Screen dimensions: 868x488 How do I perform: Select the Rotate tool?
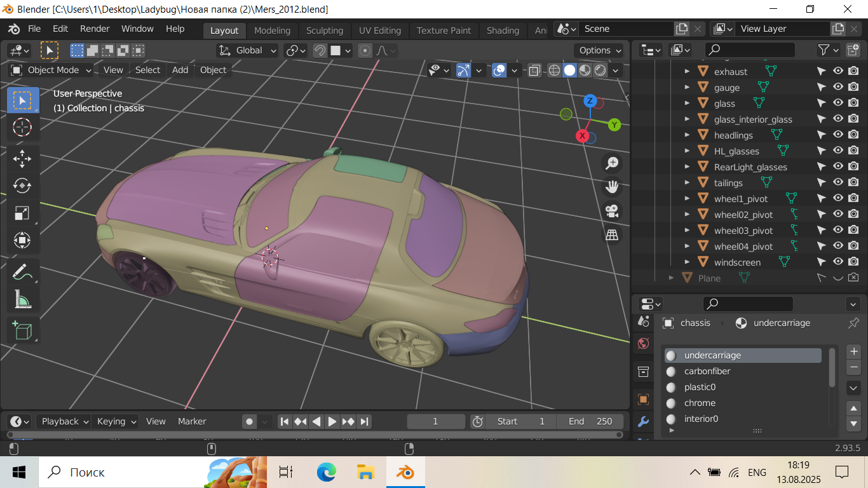pyautogui.click(x=22, y=186)
